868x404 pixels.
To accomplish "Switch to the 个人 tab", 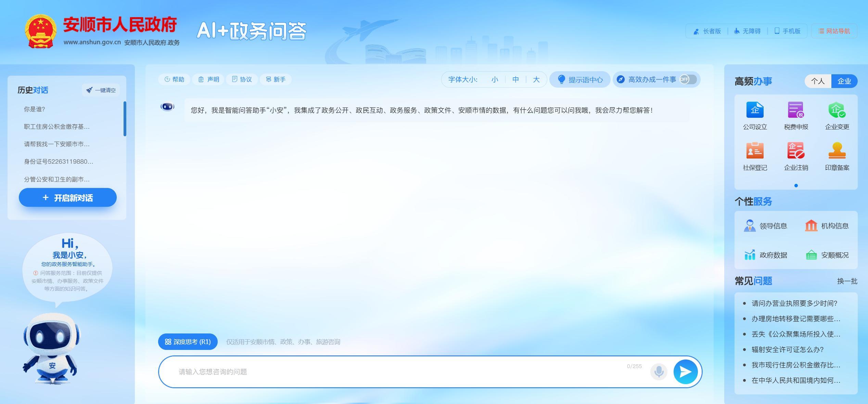I will [x=818, y=81].
